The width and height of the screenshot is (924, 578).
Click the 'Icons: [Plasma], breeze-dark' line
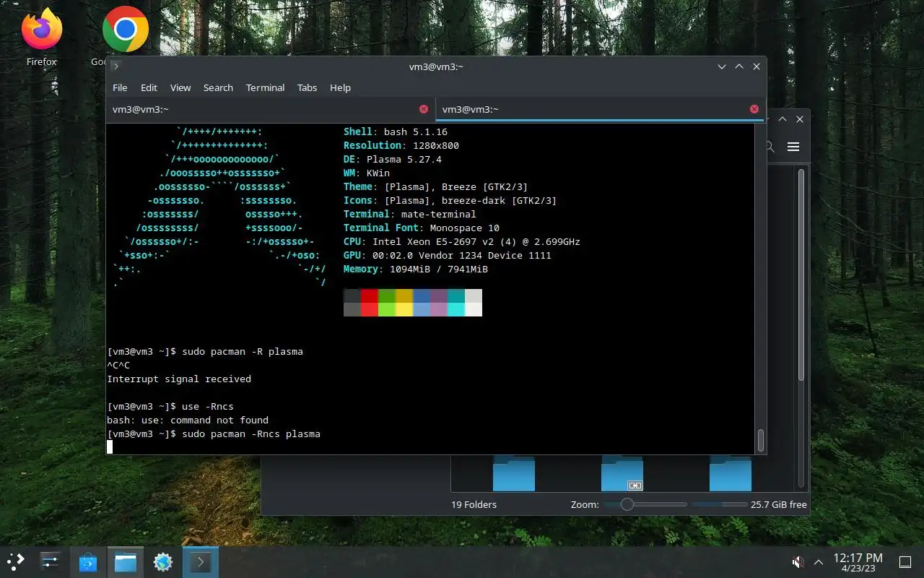pyautogui.click(x=450, y=200)
